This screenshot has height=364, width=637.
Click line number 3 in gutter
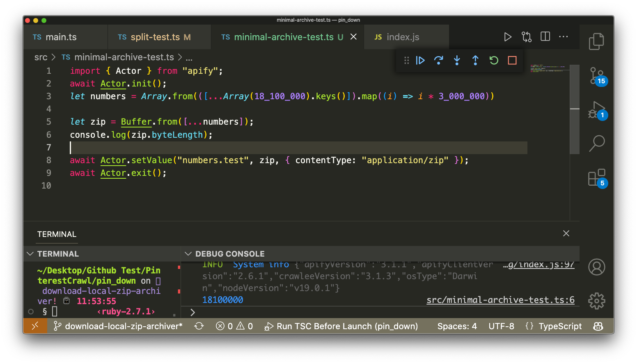[48, 96]
